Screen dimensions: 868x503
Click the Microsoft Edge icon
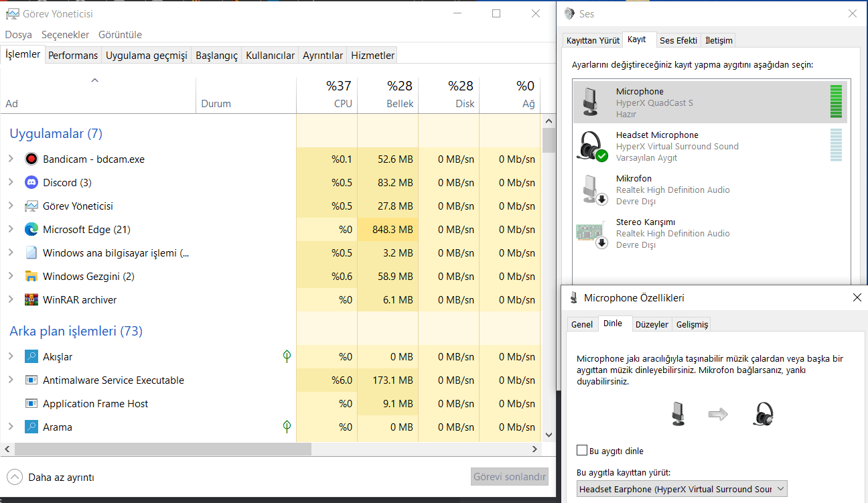(x=31, y=230)
